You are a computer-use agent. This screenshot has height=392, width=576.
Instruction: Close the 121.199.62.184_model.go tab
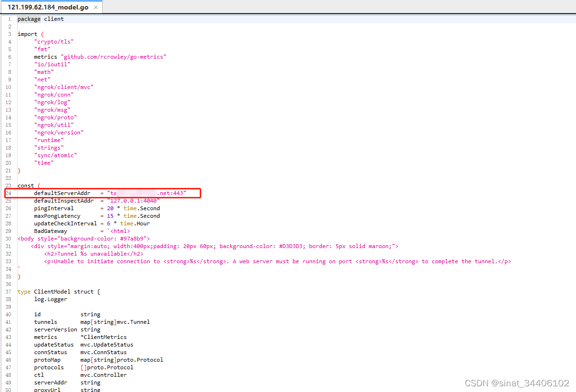[96, 8]
